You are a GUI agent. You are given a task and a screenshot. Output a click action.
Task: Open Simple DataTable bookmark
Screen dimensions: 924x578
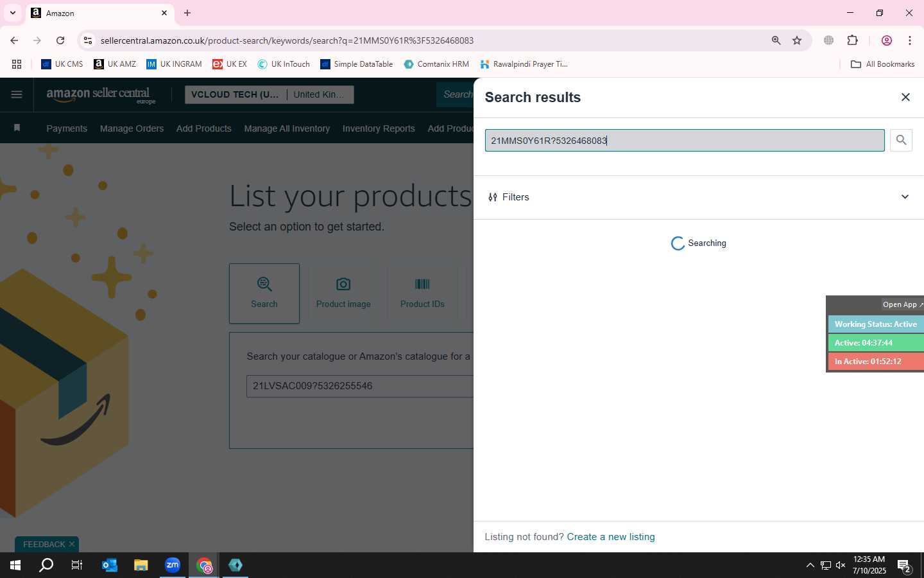[357, 64]
